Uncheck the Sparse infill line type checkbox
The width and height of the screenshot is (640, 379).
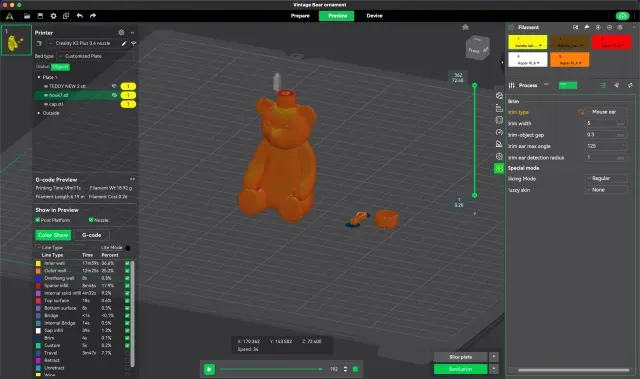click(127, 286)
